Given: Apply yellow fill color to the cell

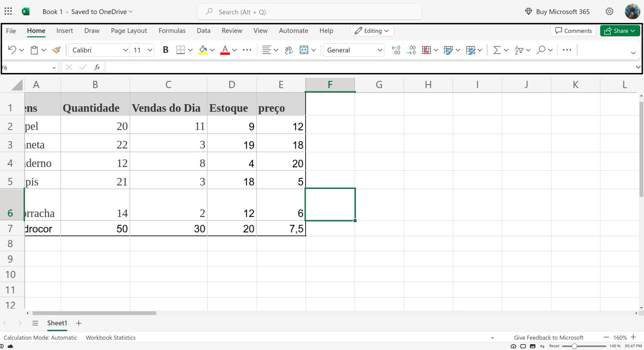Looking at the screenshot, I should click(x=203, y=50).
